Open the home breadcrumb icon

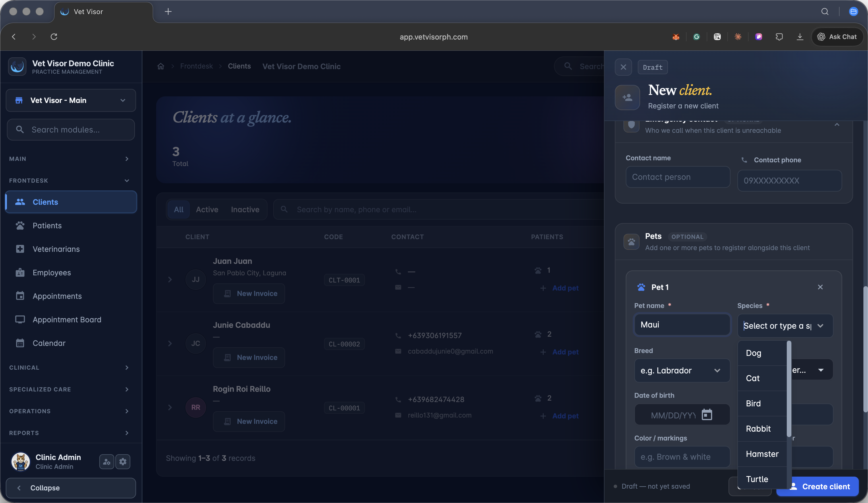click(160, 67)
